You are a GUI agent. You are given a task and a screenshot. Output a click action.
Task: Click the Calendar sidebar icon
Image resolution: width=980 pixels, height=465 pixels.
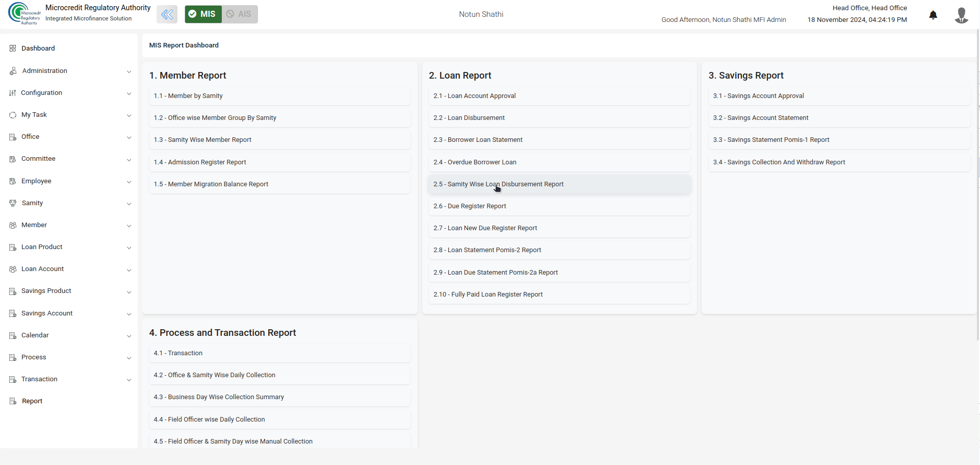point(13,335)
